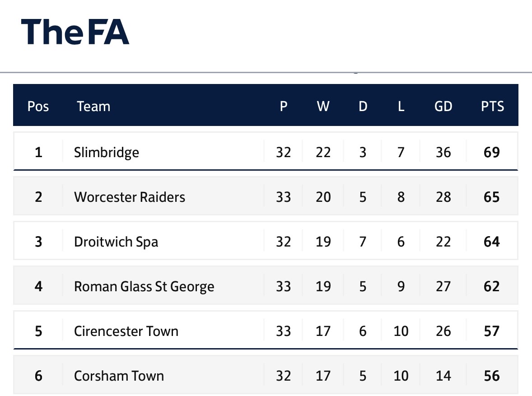The height and width of the screenshot is (396, 532).
Task: Click Slimbridge's 69 points value
Action: pos(492,152)
